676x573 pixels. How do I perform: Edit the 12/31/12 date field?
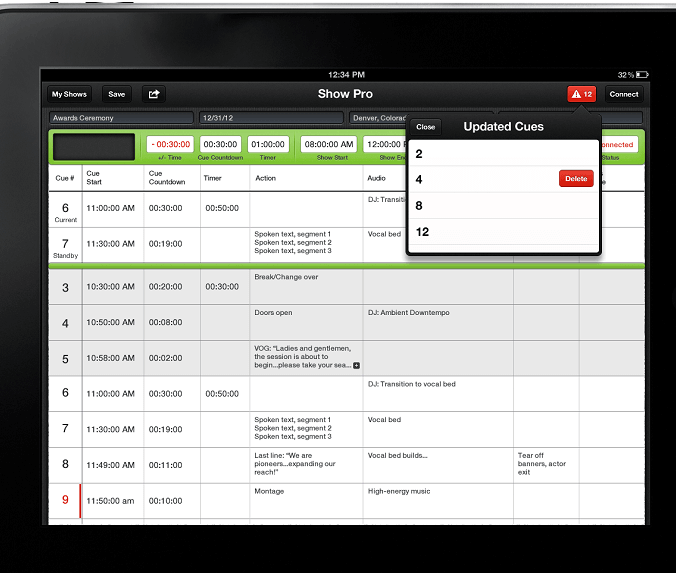(271, 118)
